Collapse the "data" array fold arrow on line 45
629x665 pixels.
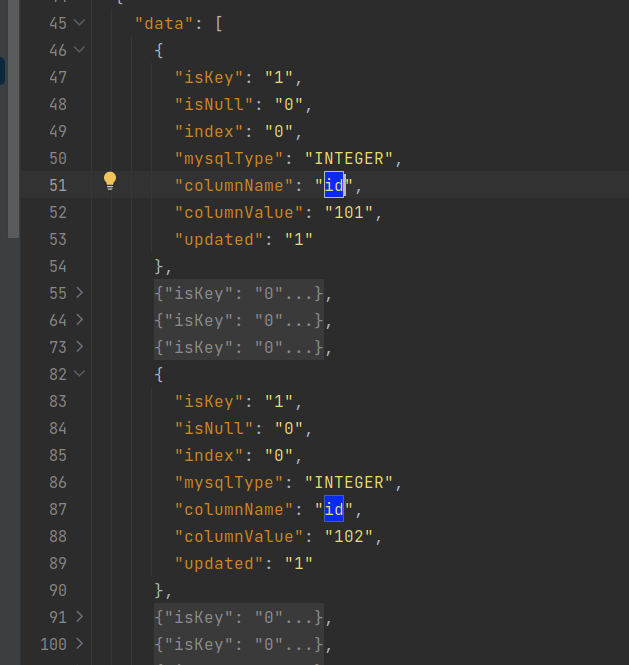79,22
